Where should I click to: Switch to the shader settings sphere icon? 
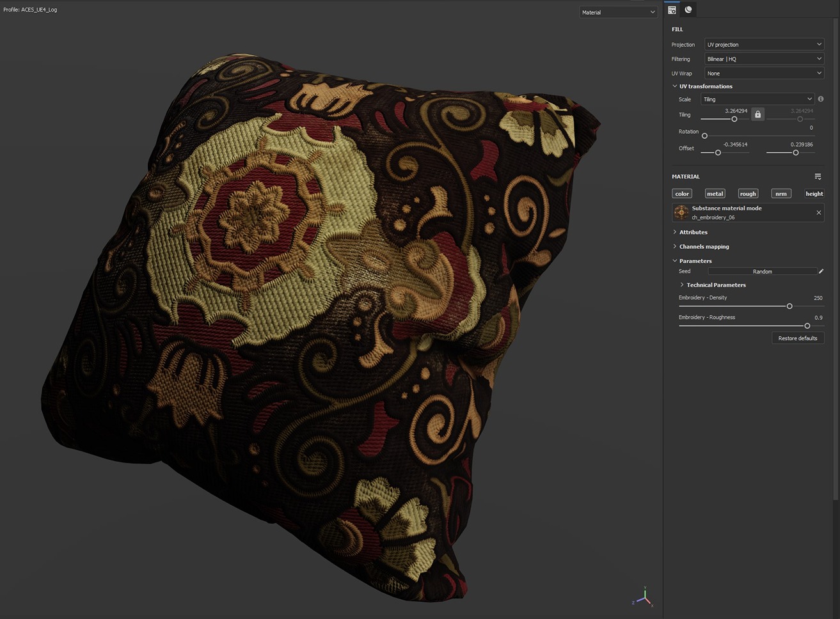[x=688, y=10]
